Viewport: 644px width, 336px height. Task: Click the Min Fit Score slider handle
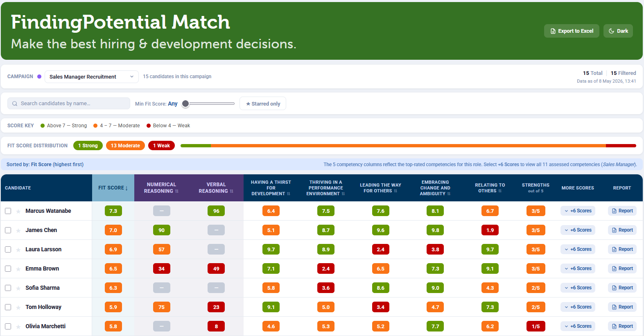coord(185,104)
